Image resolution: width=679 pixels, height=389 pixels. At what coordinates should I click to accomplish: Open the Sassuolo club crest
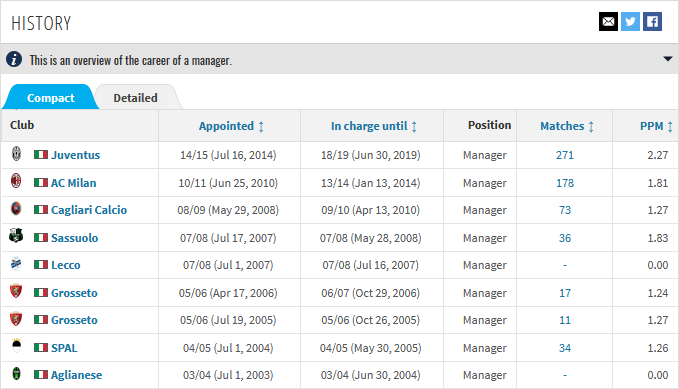click(16, 236)
